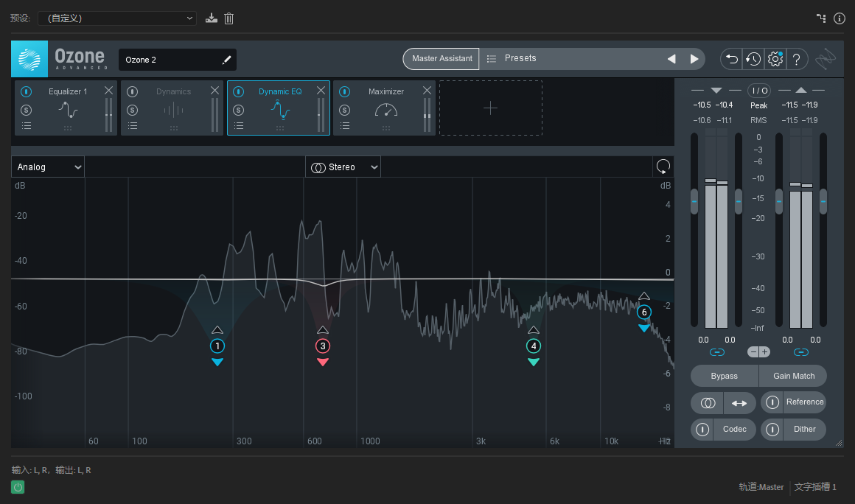855x504 pixels.
Task: Select EQ band node 4
Action: 534,346
